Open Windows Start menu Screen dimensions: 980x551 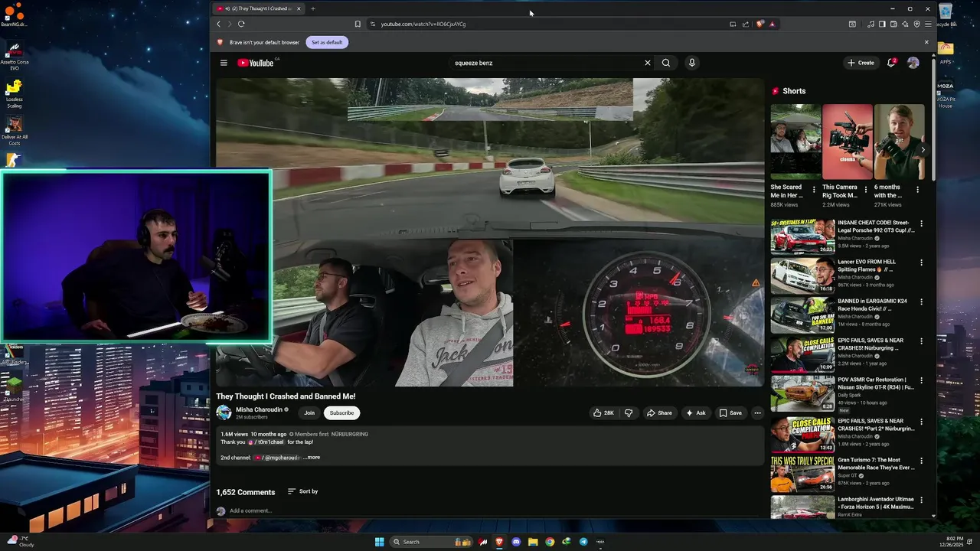[x=379, y=542]
